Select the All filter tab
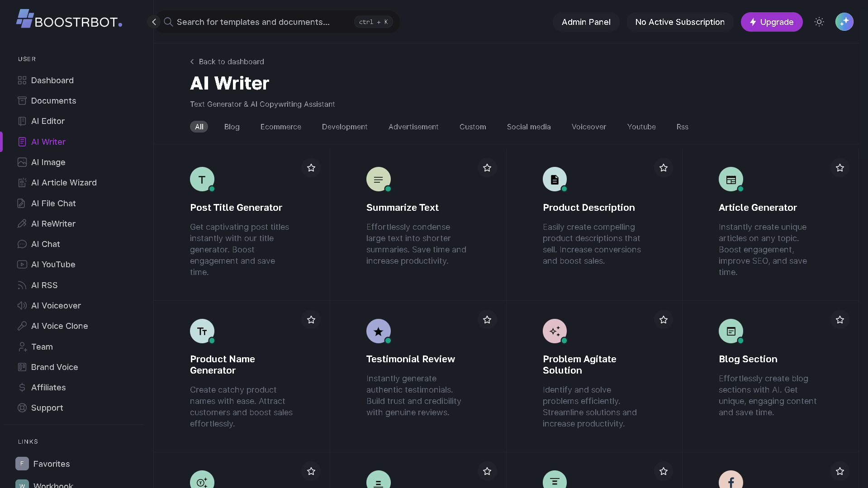Image resolution: width=868 pixels, height=488 pixels. (199, 127)
